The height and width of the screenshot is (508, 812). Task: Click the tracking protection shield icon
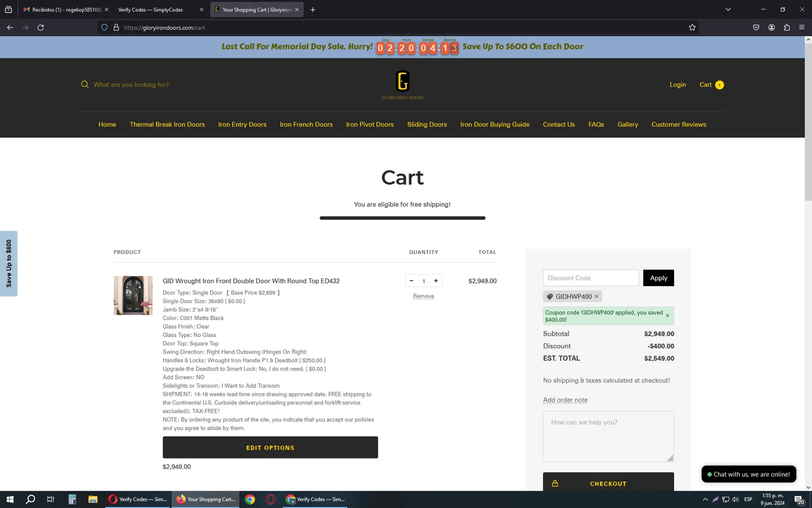104,28
